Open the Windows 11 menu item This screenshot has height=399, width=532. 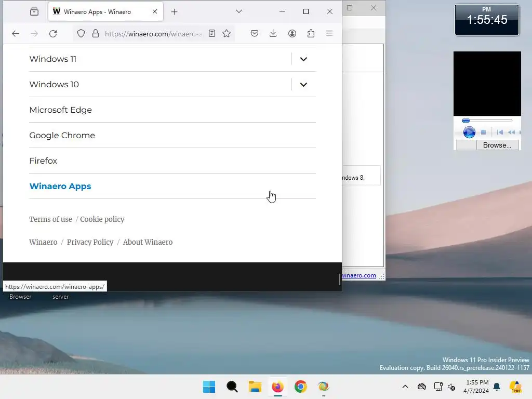click(53, 59)
